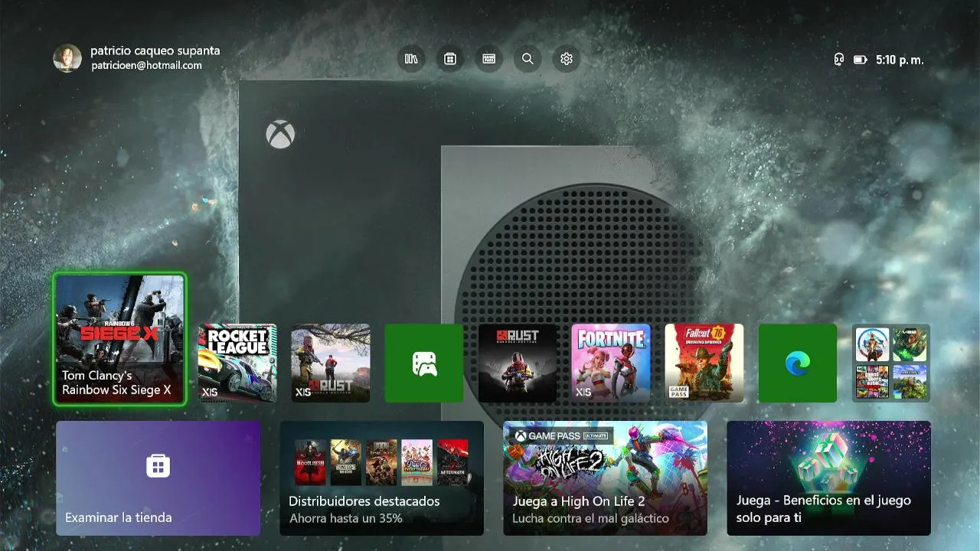Click the email patricioen@hotmail.com
This screenshot has height=551, width=980.
(147, 66)
